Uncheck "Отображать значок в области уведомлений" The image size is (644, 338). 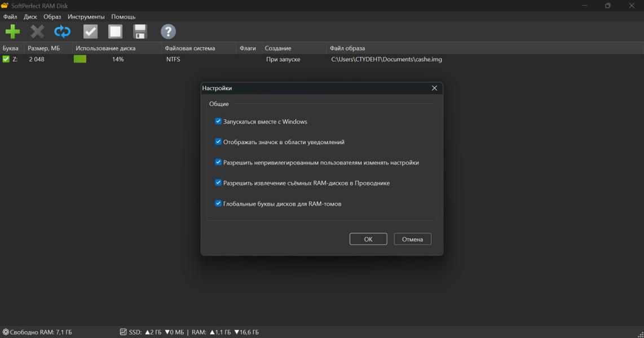218,142
